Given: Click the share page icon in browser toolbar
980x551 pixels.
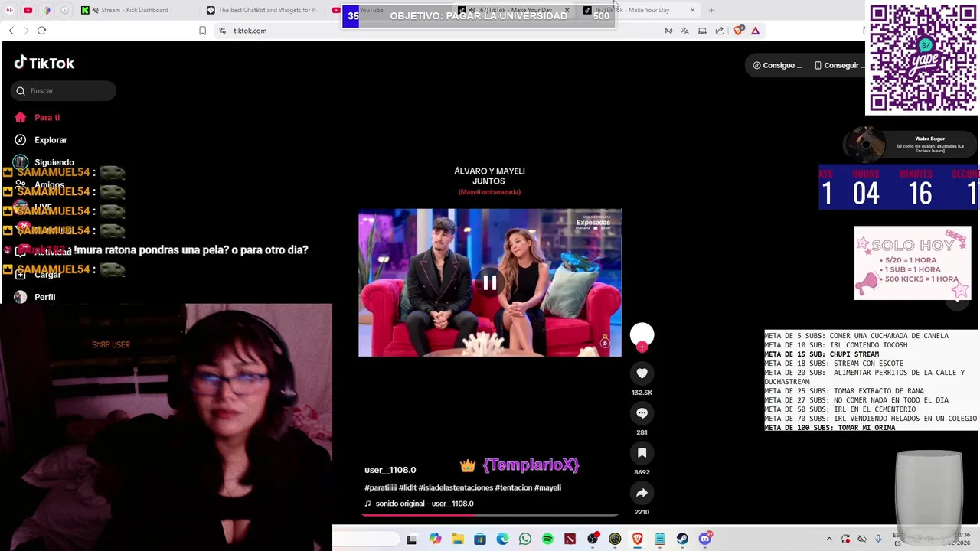Looking at the screenshot, I should [720, 31].
